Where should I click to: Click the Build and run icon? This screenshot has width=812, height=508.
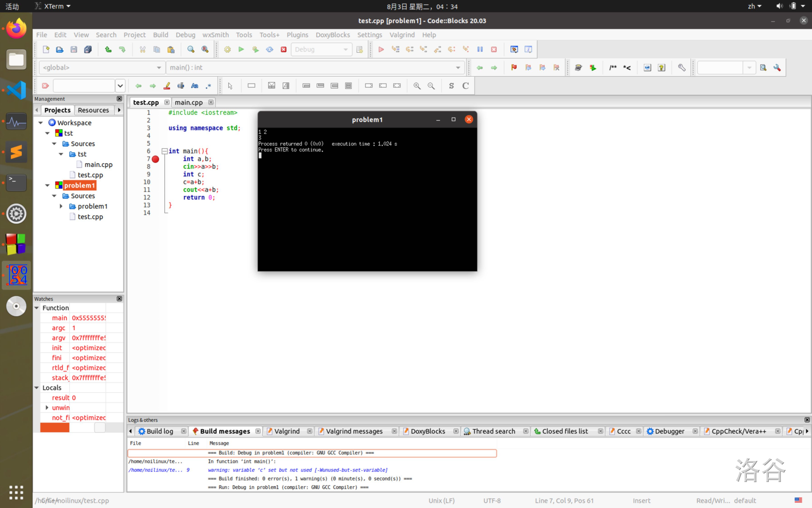[255, 49]
